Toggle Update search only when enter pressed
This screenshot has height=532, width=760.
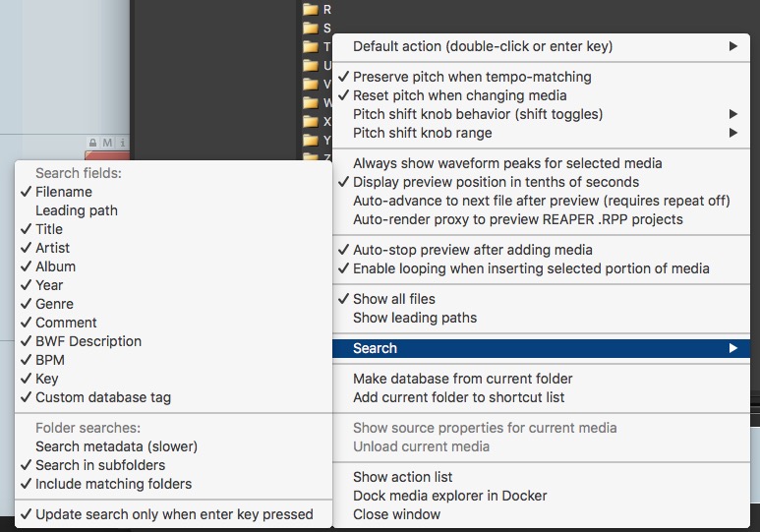coord(174,514)
